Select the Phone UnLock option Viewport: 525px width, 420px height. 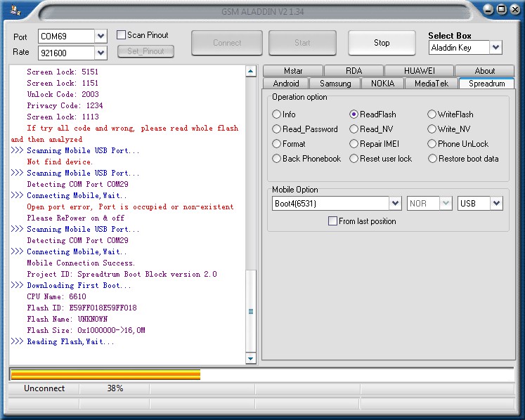(x=432, y=144)
